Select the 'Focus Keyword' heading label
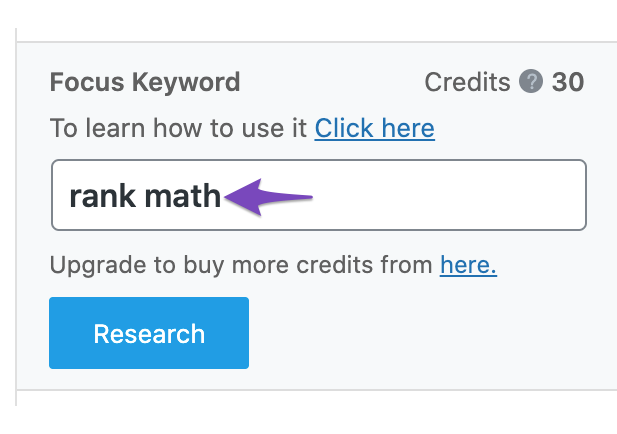617x434 pixels. [145, 82]
